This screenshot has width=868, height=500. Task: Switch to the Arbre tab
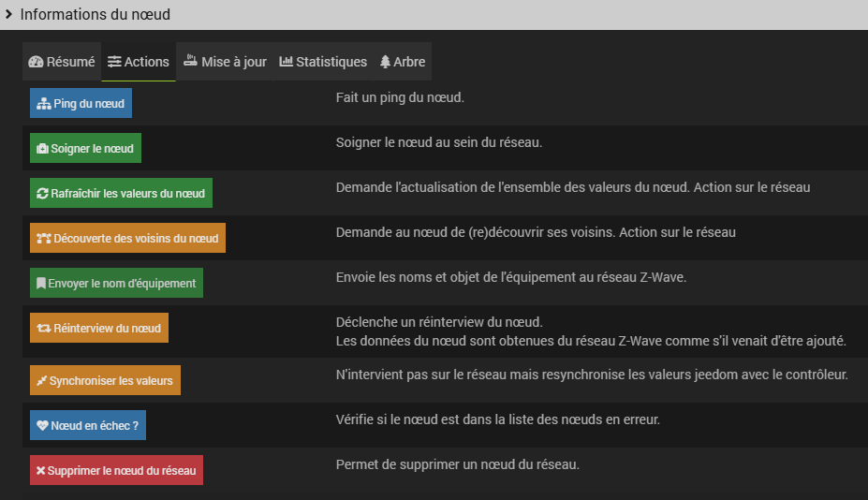403,62
